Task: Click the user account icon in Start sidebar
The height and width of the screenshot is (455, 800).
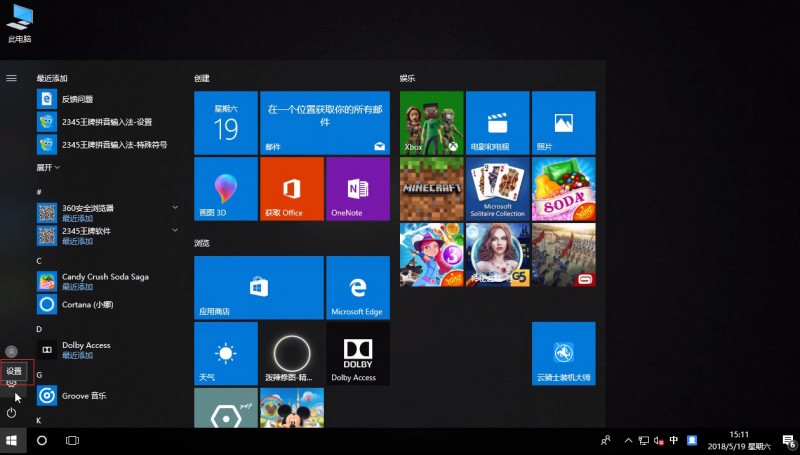Action: (x=11, y=351)
